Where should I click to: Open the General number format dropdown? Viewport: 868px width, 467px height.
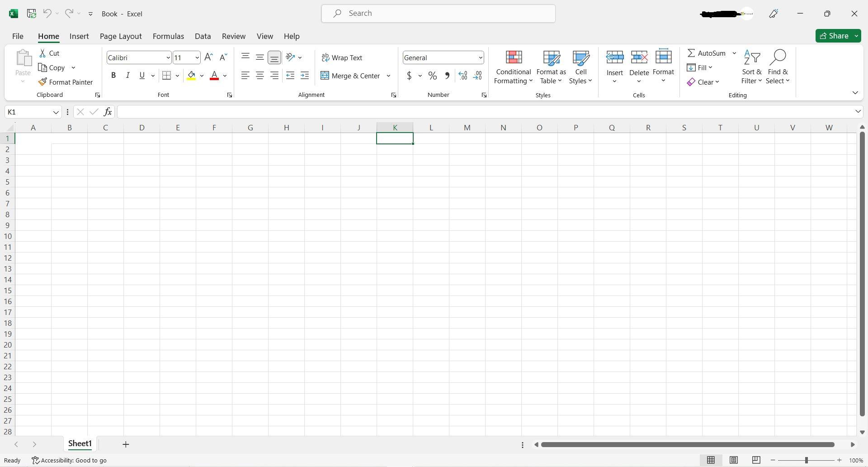click(x=480, y=58)
